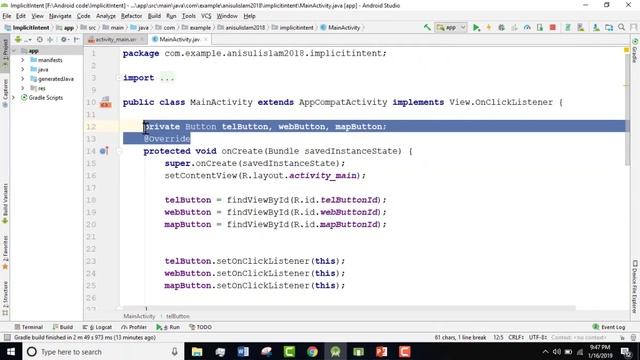
Task: Open PowerPoint from the taskbar
Action: 381,351
